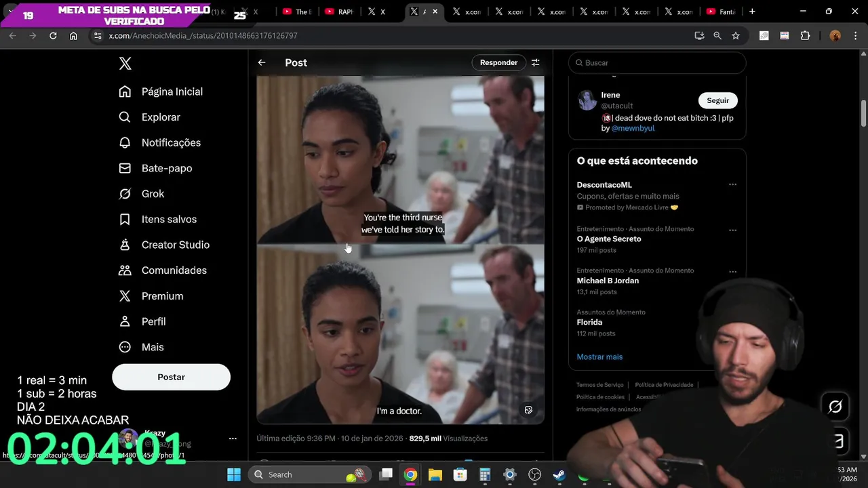
Task: Close the active X tab
Action: [435, 12]
